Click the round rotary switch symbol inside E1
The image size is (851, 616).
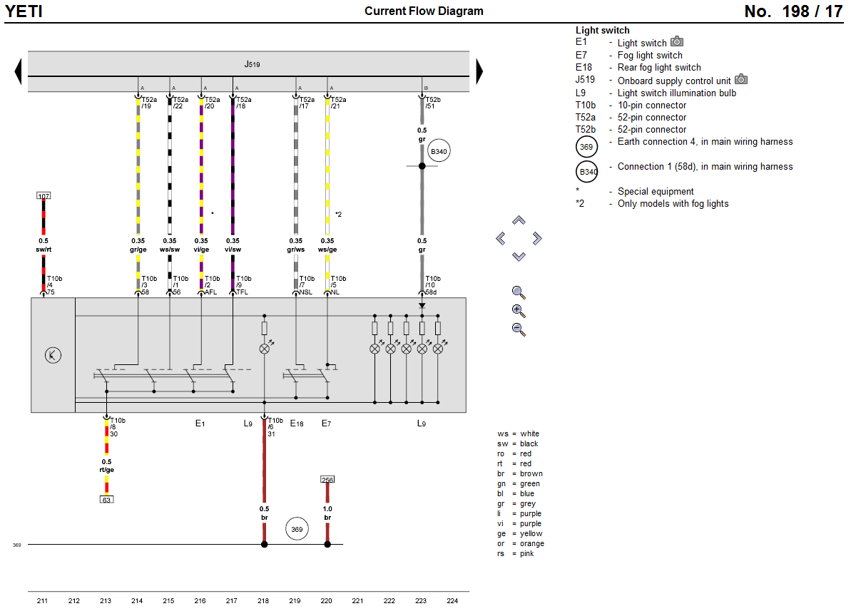(x=53, y=356)
